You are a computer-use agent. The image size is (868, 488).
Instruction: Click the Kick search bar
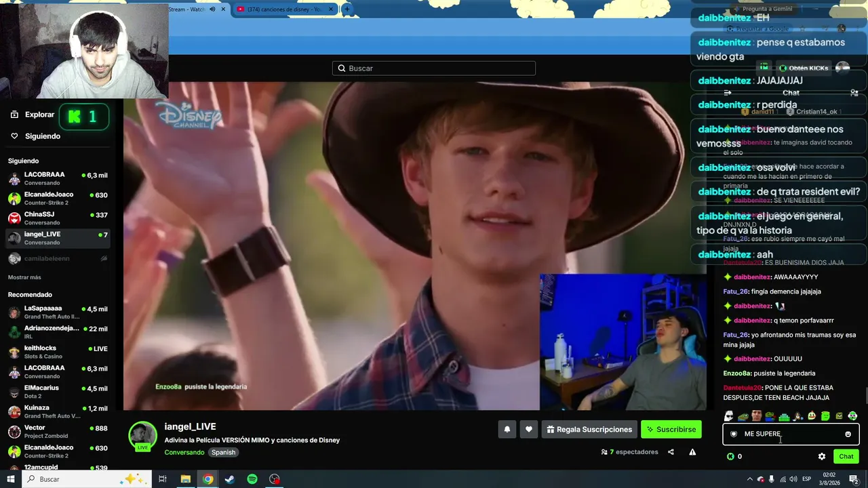[434, 68]
